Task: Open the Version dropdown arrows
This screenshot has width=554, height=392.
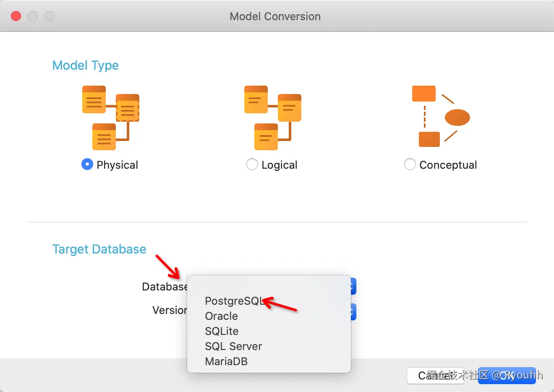Action: pos(353,312)
